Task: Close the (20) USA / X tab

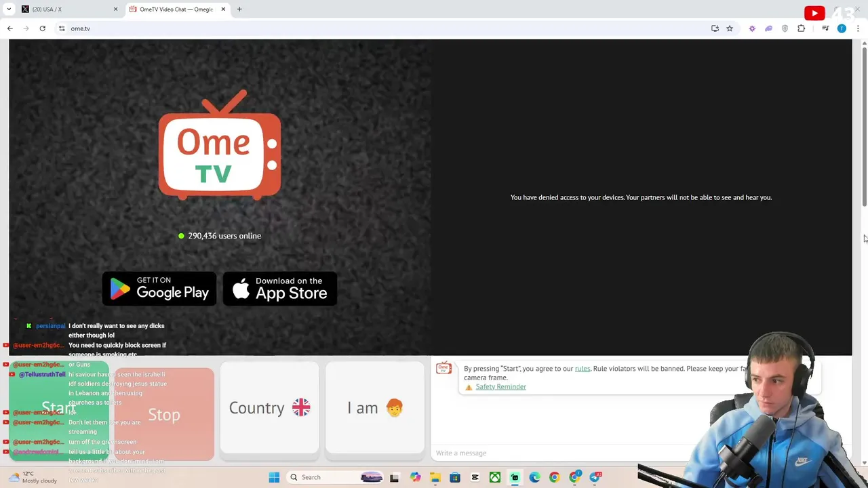Action: pyautogui.click(x=115, y=9)
